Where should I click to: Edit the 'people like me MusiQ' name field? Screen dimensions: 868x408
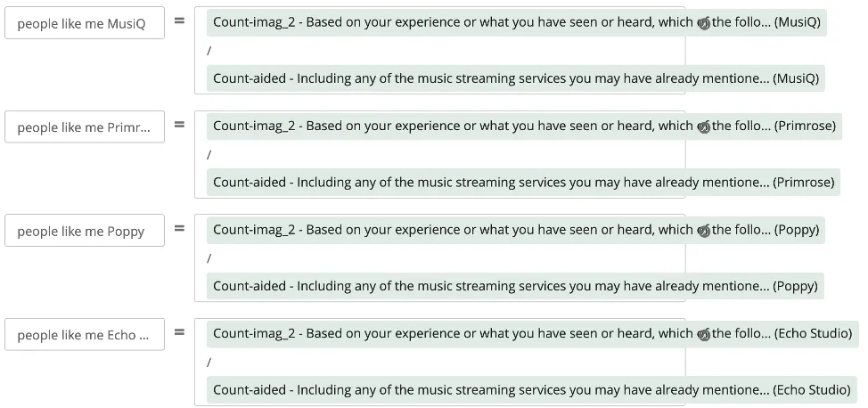click(85, 24)
